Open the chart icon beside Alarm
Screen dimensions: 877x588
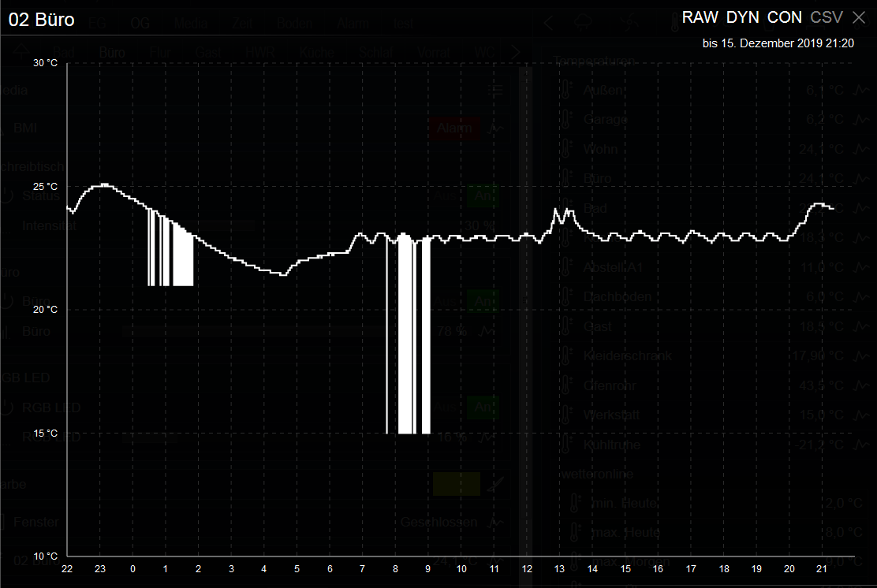496,128
